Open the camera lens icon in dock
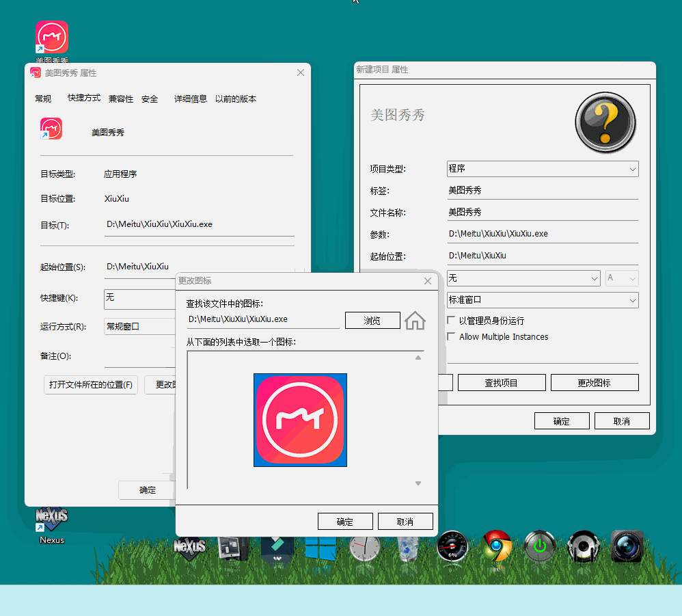The width and height of the screenshot is (682, 616). coord(627,546)
